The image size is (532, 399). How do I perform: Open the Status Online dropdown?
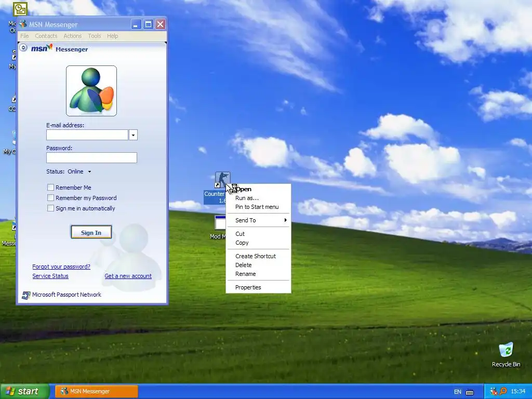89,171
